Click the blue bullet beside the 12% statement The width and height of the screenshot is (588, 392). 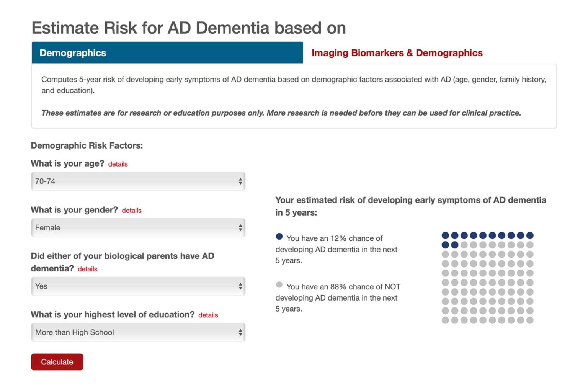click(x=279, y=236)
